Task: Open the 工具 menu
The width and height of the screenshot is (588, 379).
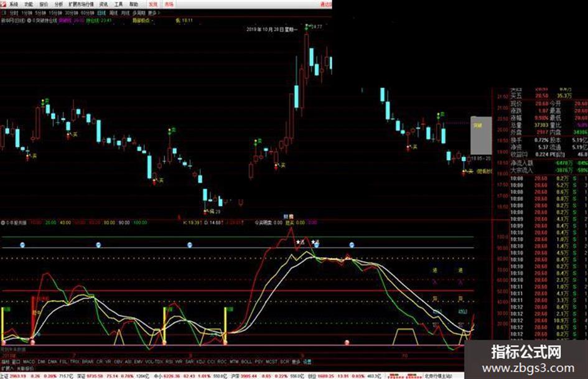Action: coord(118,4)
